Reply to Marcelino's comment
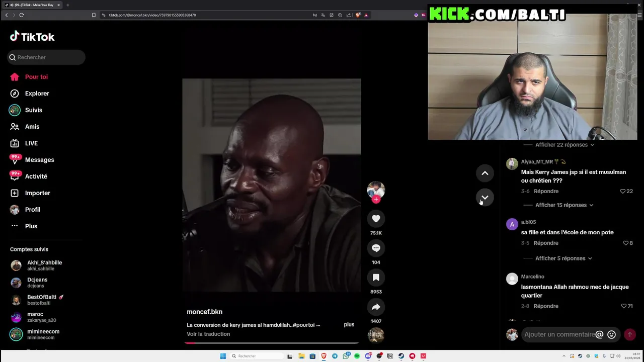The width and height of the screenshot is (644, 362). [x=546, y=306]
